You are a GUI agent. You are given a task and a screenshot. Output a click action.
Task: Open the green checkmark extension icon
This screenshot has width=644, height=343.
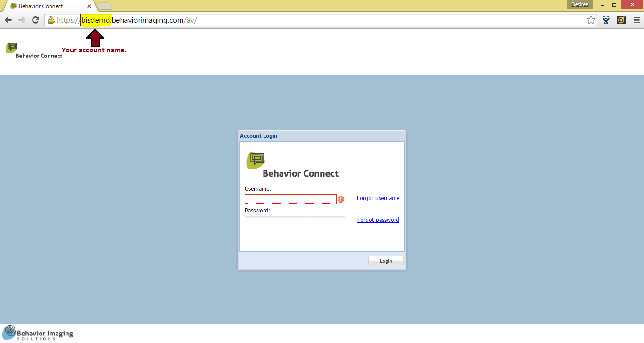621,20
